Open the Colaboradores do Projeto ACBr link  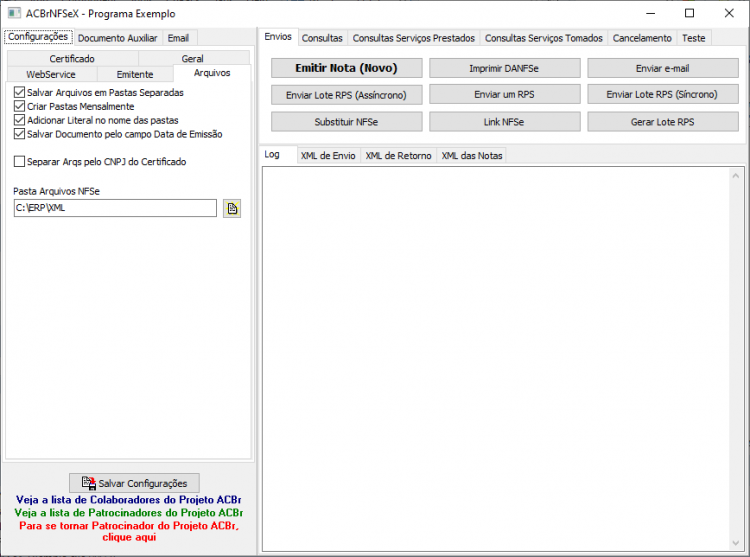click(129, 500)
